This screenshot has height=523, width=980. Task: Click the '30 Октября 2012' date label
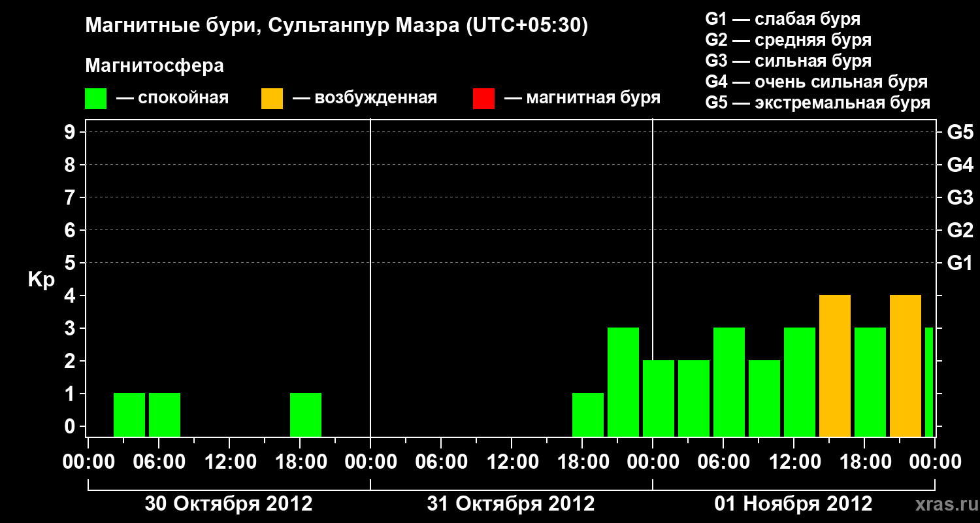tap(229, 504)
